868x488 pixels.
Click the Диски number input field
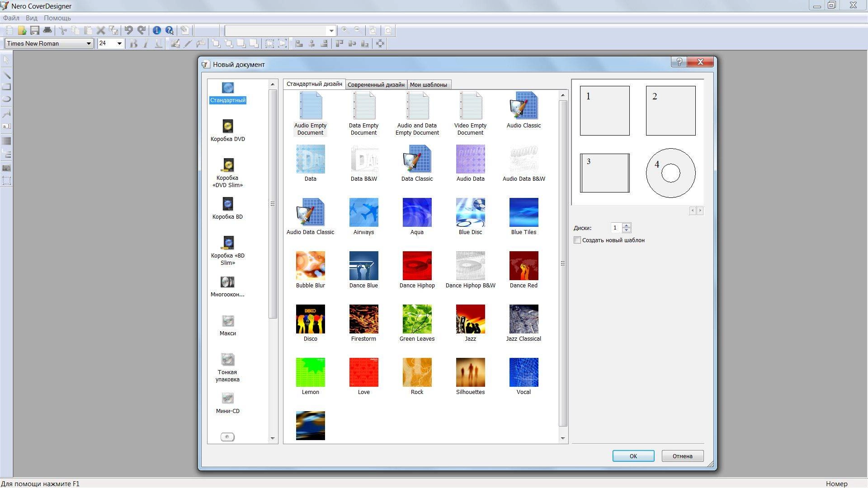[x=616, y=228]
